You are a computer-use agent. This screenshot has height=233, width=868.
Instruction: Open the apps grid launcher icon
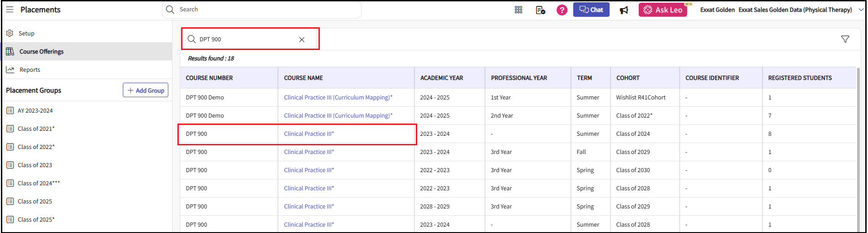(518, 10)
